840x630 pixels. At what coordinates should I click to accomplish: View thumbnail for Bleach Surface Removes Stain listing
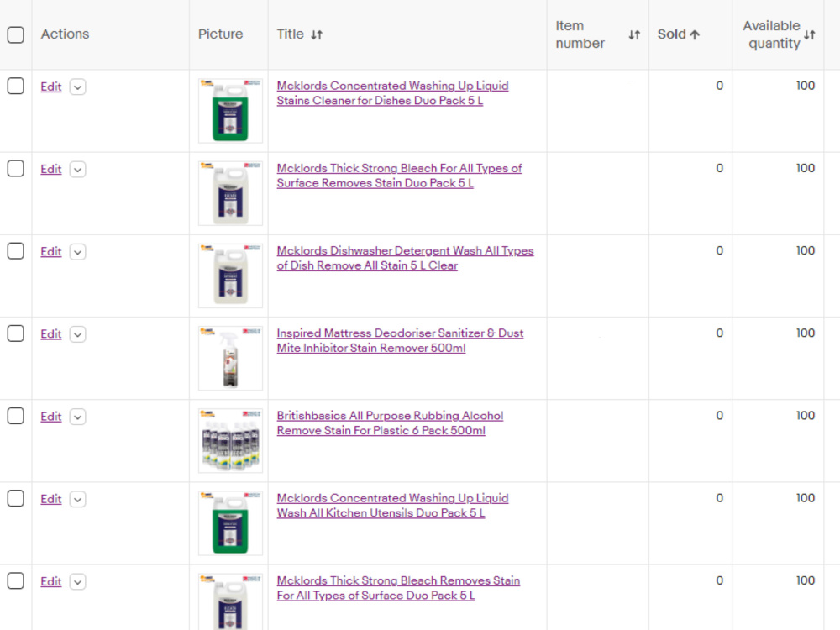tap(230, 193)
